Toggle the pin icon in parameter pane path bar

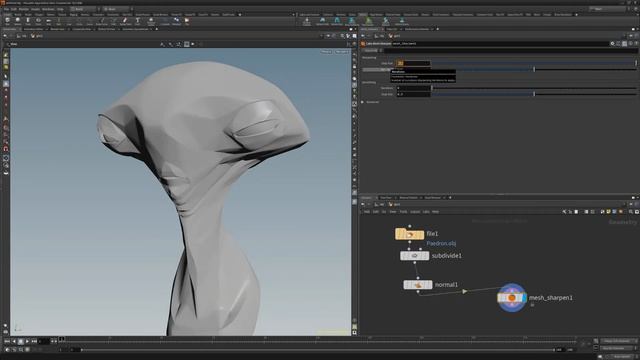[x=631, y=36]
